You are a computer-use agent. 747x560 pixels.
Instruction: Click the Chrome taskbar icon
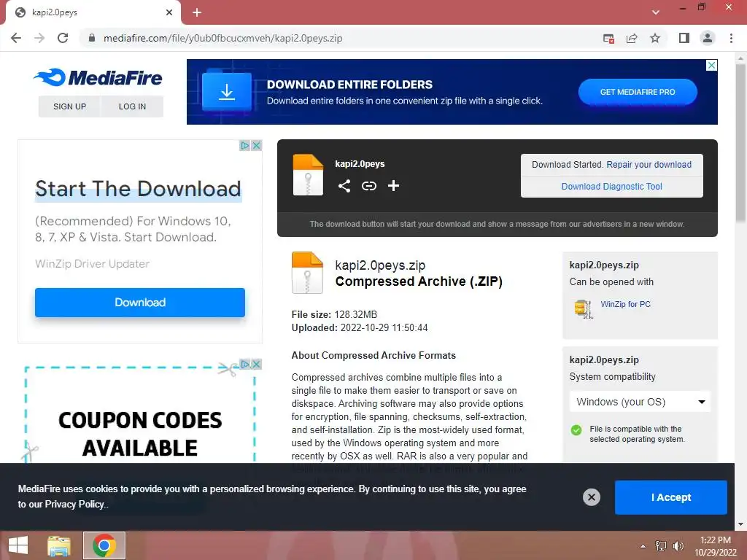click(x=104, y=545)
